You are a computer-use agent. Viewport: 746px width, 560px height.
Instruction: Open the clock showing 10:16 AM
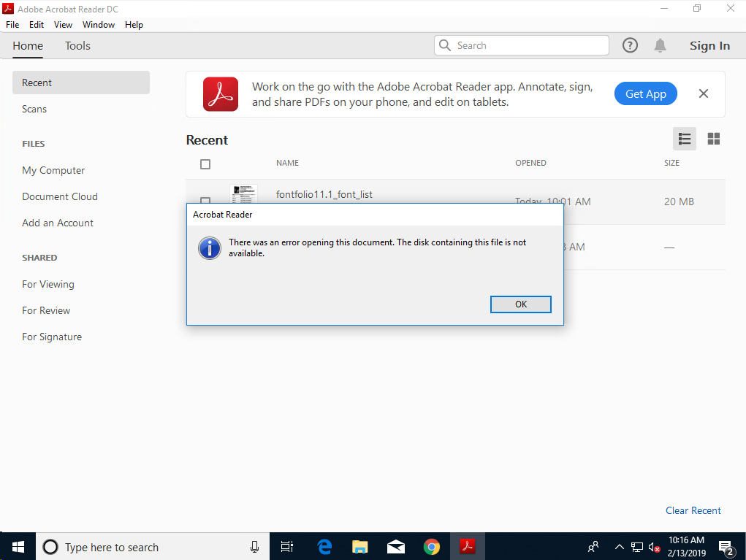coord(686,547)
